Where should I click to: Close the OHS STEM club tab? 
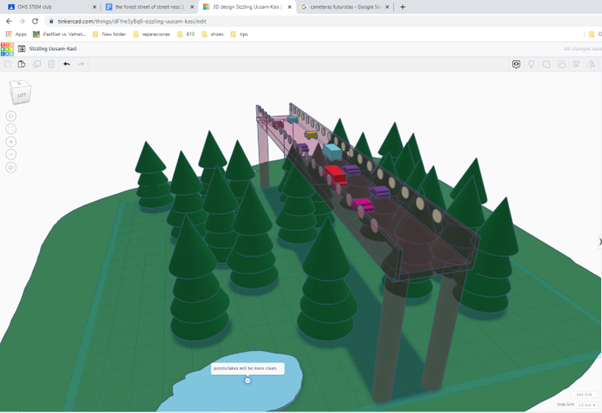pos(94,7)
